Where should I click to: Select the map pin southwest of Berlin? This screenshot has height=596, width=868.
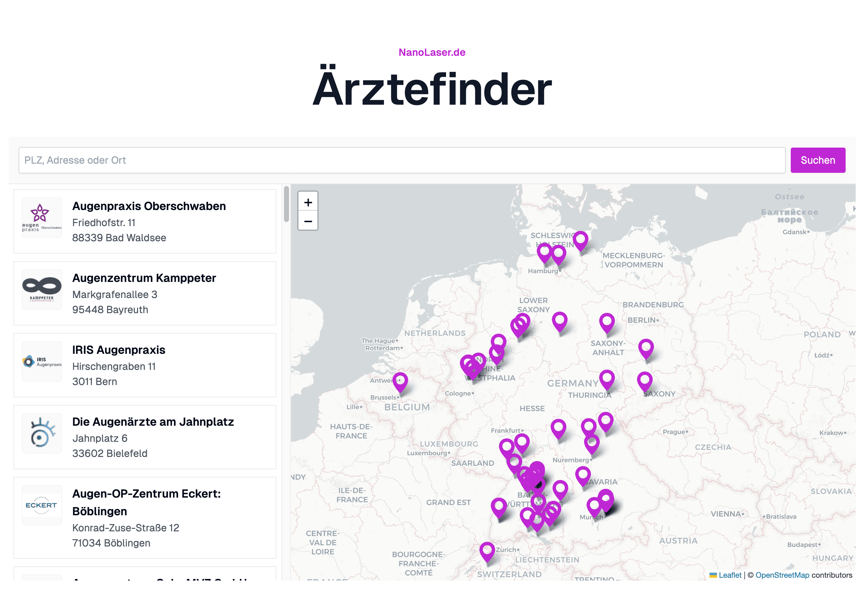[x=607, y=323]
